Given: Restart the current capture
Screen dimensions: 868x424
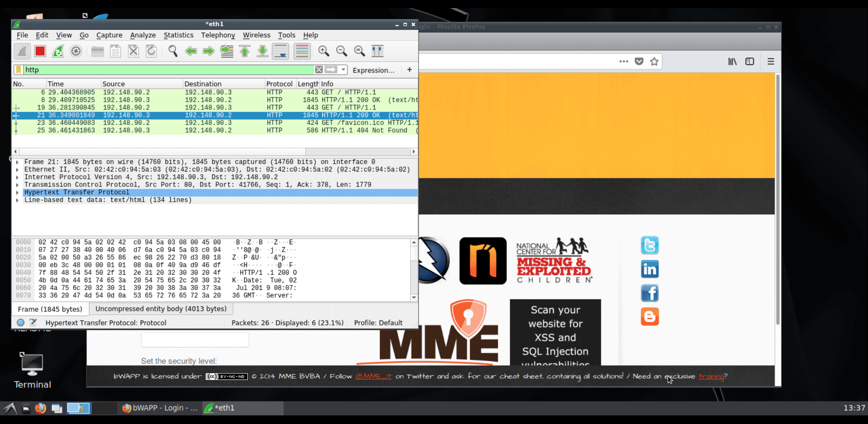Looking at the screenshot, I should [58, 51].
